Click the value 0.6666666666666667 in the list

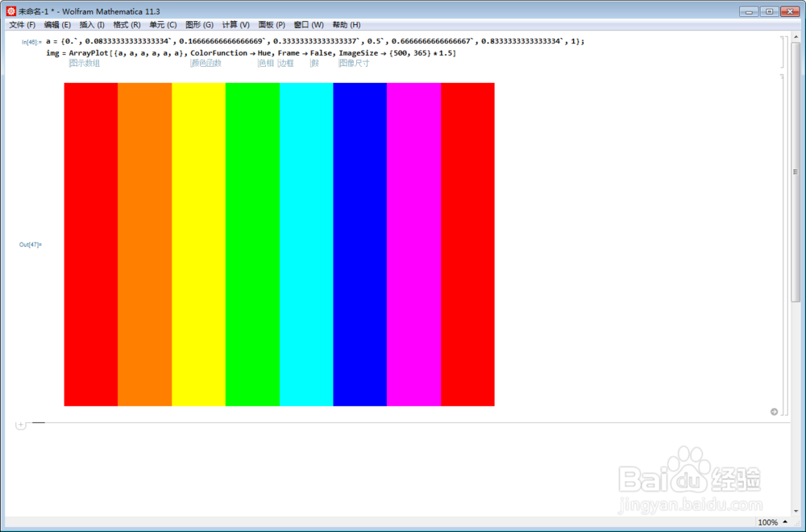tap(432, 41)
